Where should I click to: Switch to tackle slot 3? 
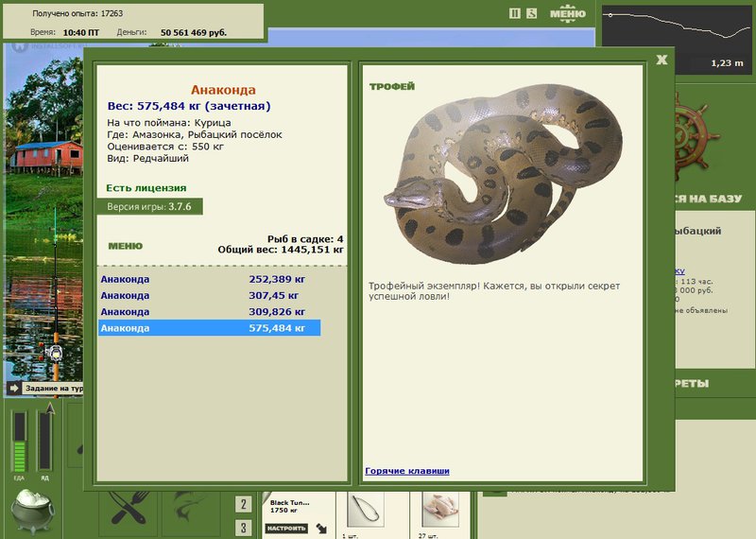pos(244,528)
